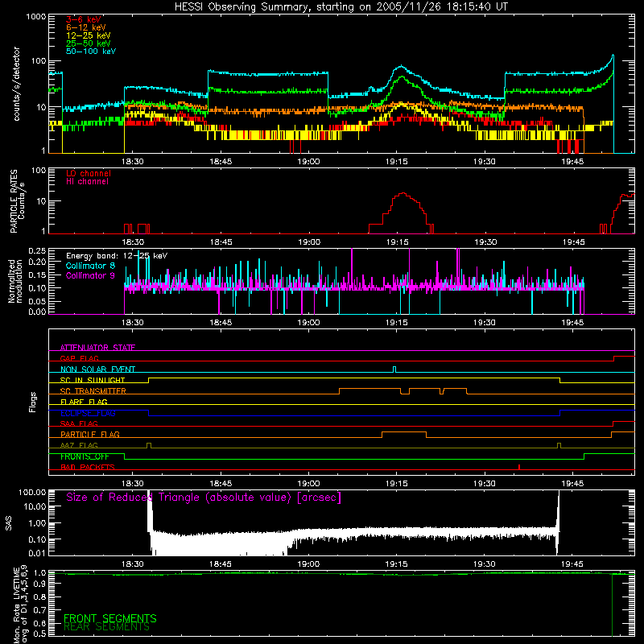Click the LO channel particle peak at 19:15
644x644 pixels.
(403, 193)
